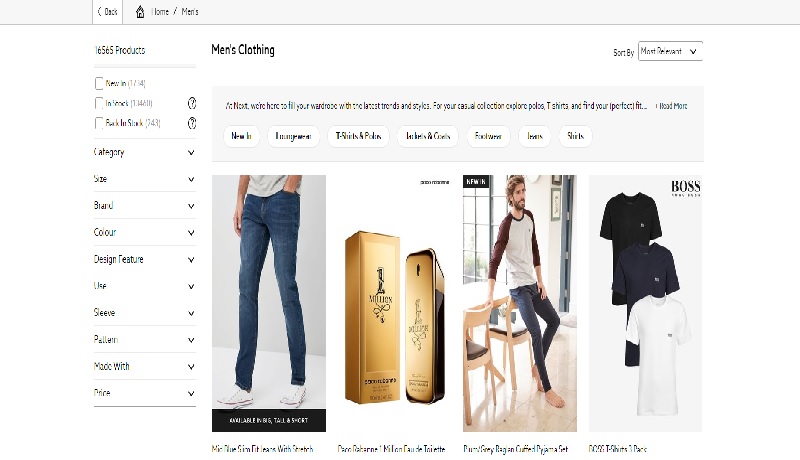Click the help icon beside In Stock
The width and height of the screenshot is (800, 460).
click(192, 104)
